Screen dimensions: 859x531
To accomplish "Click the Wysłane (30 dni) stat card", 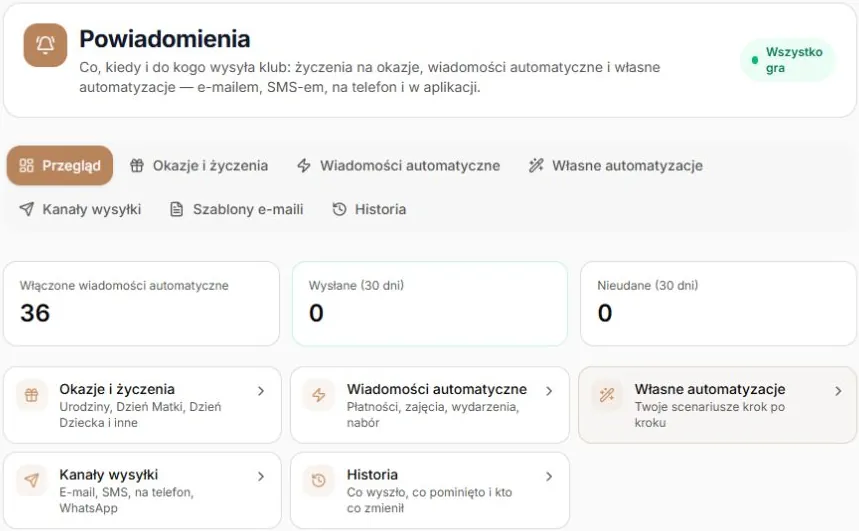I will tap(430, 304).
